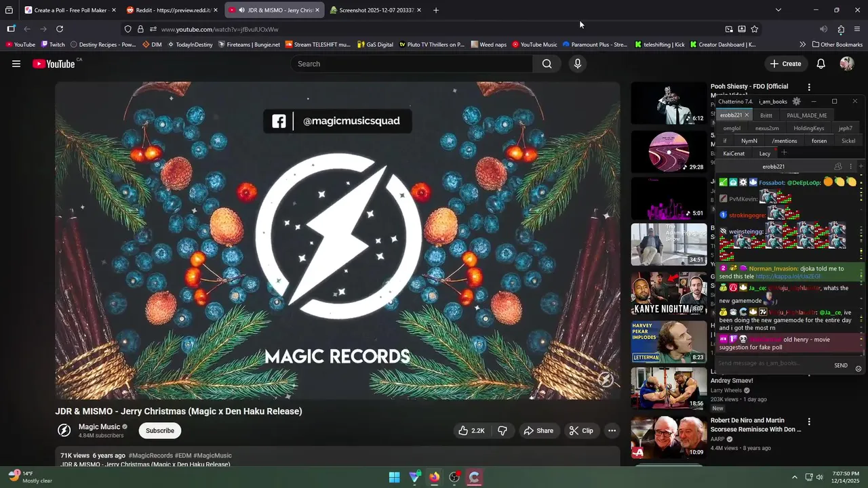Open Chatterino from the taskbar
This screenshot has width=868, height=488.
coord(475,477)
